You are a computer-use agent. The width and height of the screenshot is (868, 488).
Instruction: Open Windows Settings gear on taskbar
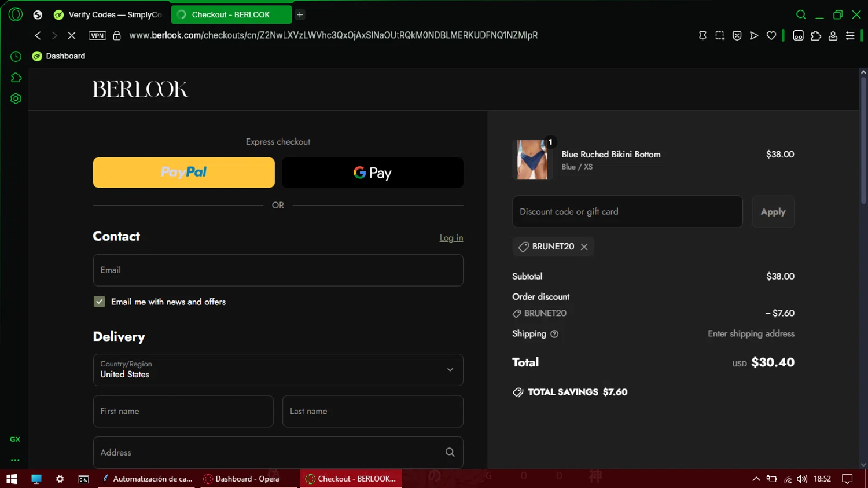[60, 479]
